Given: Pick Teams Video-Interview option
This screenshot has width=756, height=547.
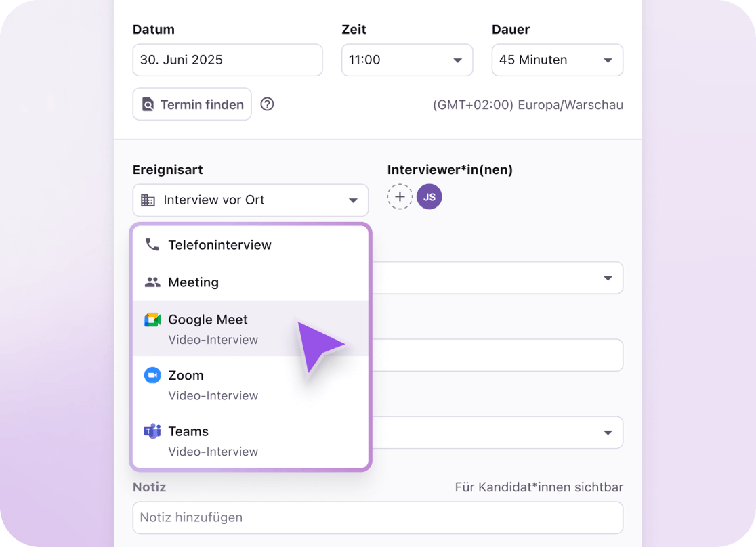Looking at the screenshot, I should (x=213, y=441).
